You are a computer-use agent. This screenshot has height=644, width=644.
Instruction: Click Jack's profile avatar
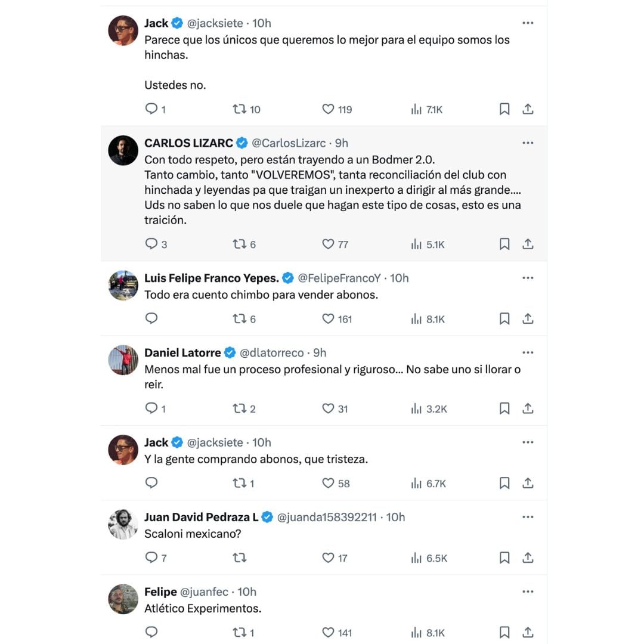123,30
